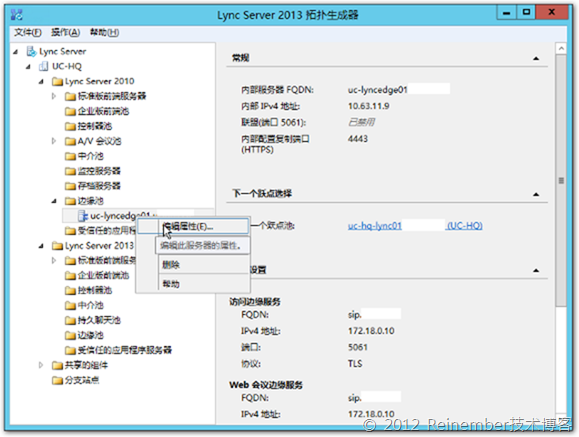Choose 帮助 in context menu

tap(193, 284)
